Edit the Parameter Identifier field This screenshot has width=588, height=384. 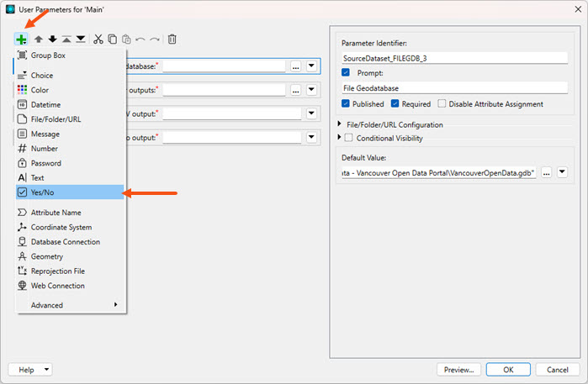(x=454, y=58)
